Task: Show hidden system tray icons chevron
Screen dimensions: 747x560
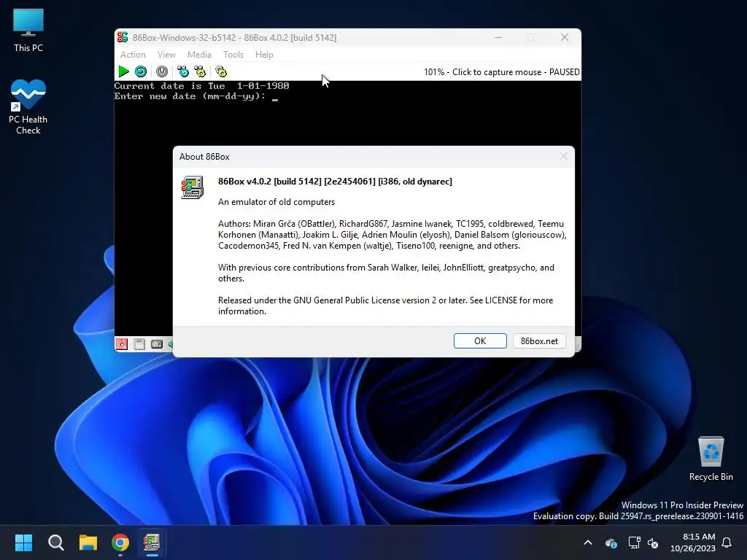Action: (x=588, y=542)
